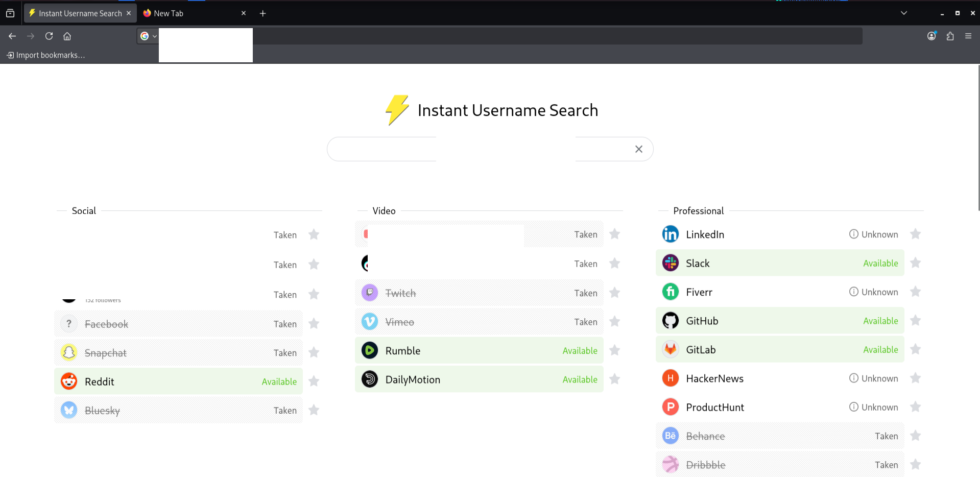Reload the current page
This screenshot has height=477, width=980.
[x=49, y=36]
